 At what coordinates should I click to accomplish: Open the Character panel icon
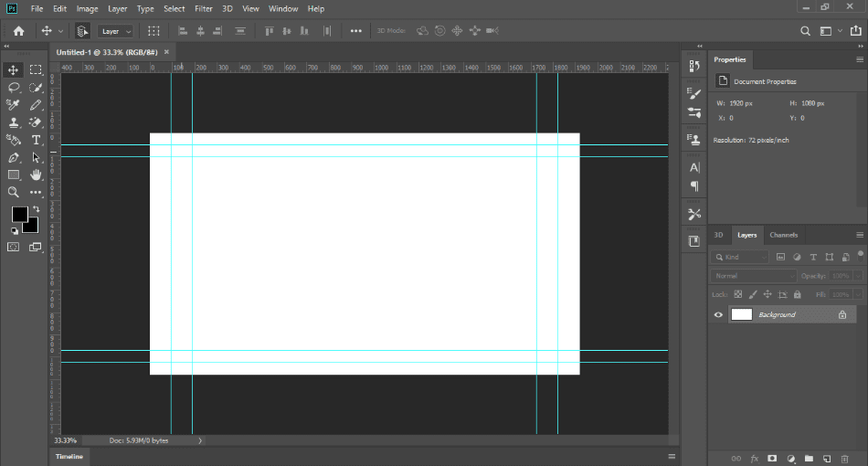[694, 167]
